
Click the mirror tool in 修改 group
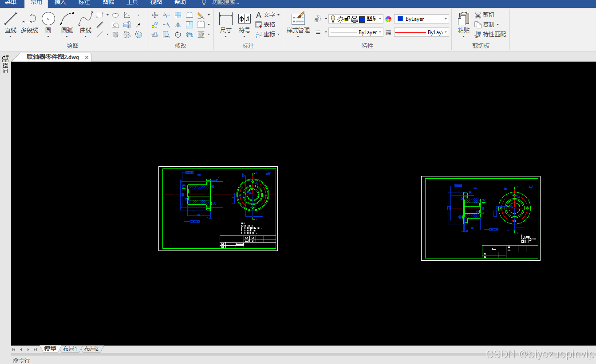pos(178,25)
